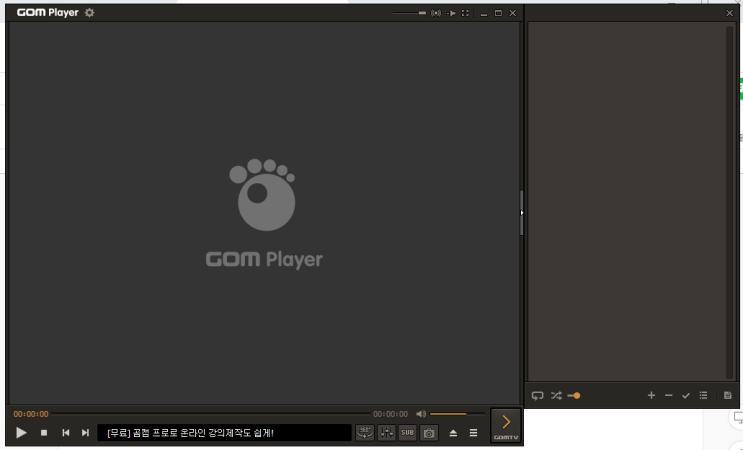Skip to the previous track
This screenshot has width=743, height=450.
click(x=66, y=432)
